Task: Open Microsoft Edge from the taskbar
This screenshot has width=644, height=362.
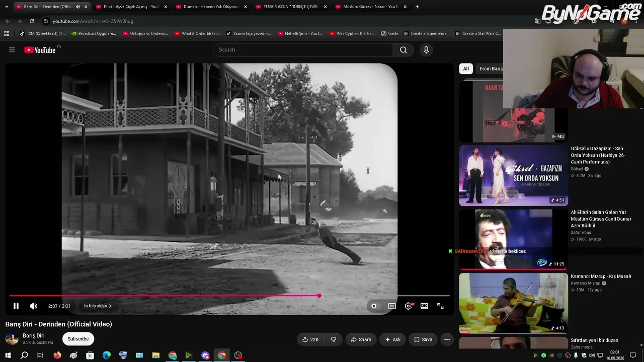Action: click(x=107, y=355)
